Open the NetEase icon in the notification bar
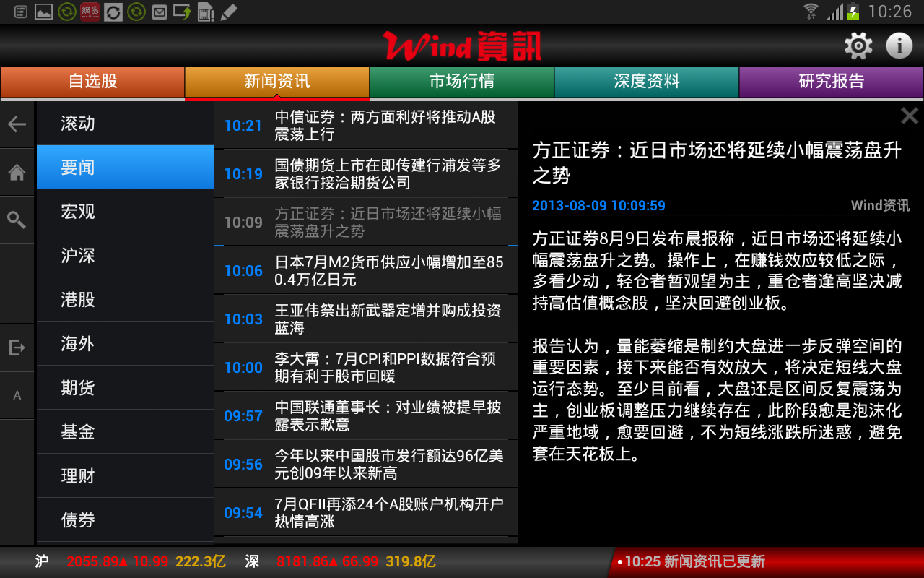 click(90, 12)
